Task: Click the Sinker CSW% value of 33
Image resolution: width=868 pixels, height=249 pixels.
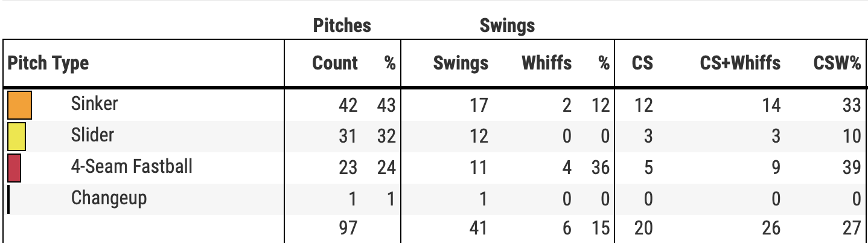Action: click(851, 105)
